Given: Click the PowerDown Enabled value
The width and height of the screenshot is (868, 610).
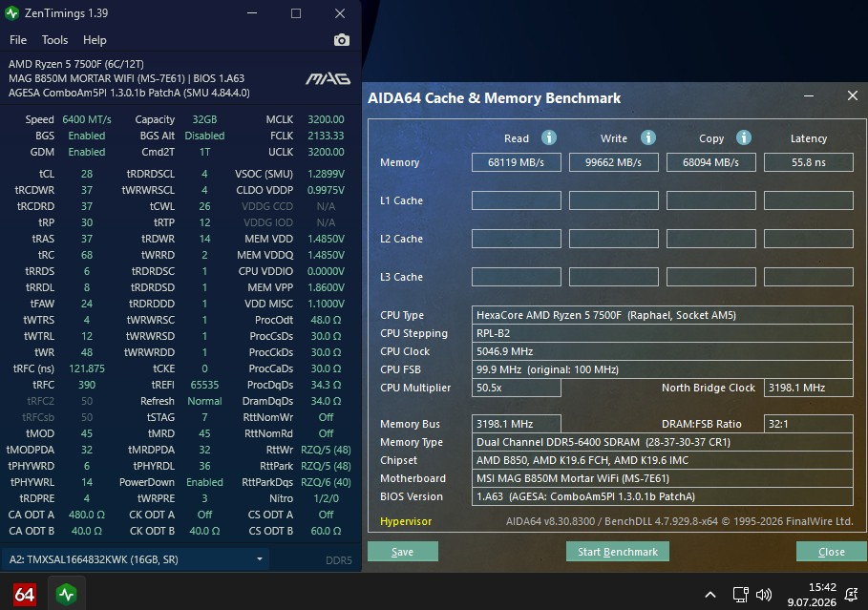Looking at the screenshot, I should [x=204, y=482].
